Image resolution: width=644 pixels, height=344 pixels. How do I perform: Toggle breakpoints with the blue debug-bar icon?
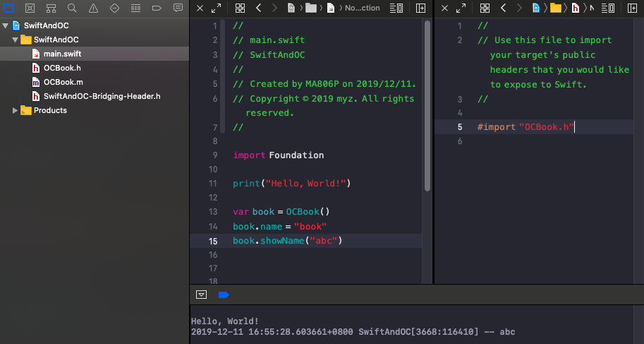click(x=224, y=295)
